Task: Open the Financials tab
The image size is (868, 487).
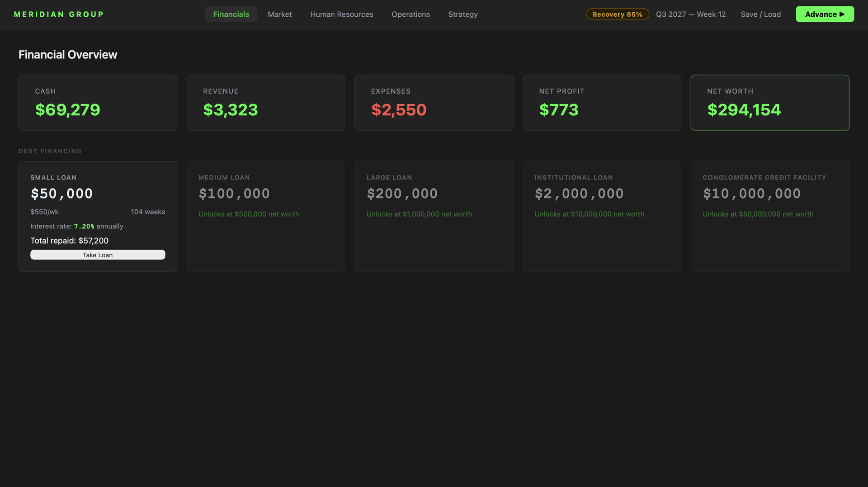Action: (x=231, y=14)
